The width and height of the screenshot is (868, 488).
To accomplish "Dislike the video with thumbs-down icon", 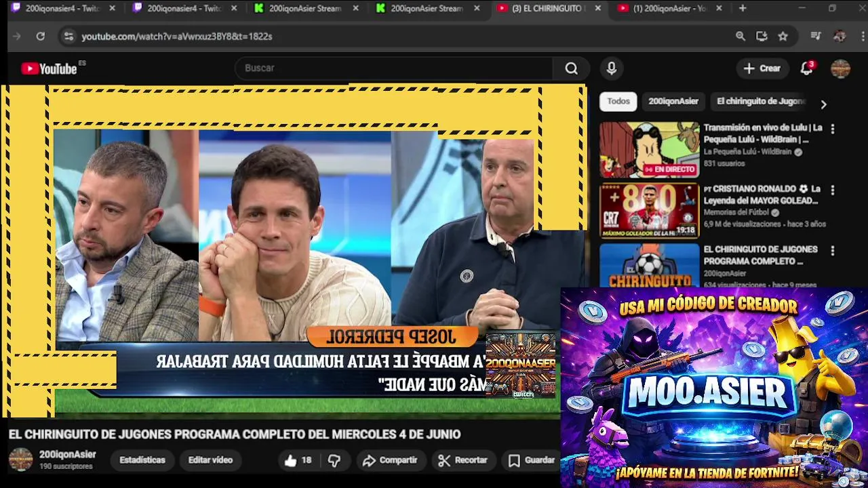I will pyautogui.click(x=334, y=460).
